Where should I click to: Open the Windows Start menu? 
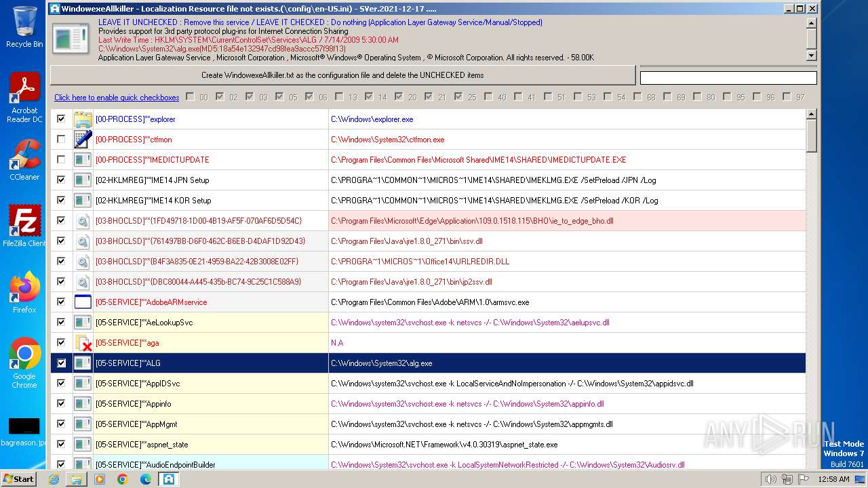click(19, 479)
